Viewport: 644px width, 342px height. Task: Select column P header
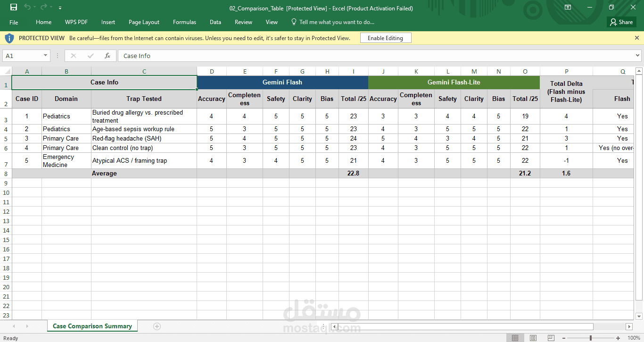tap(566, 71)
